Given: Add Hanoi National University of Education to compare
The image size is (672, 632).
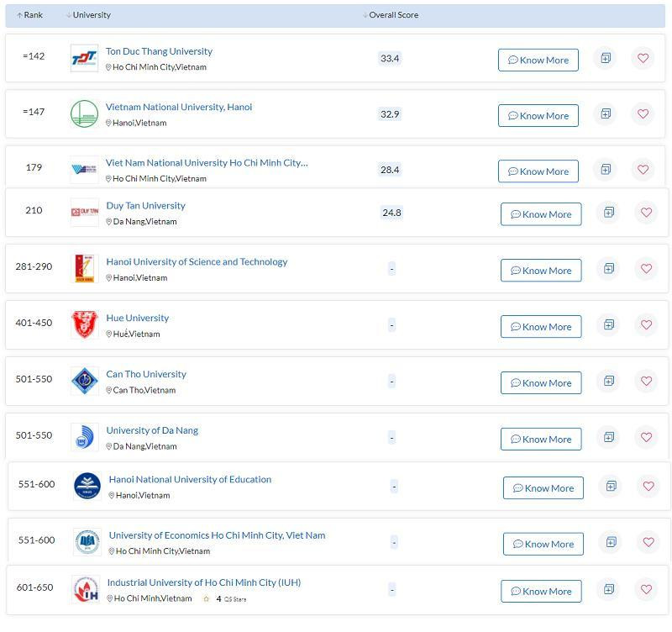Looking at the screenshot, I should 611,486.
